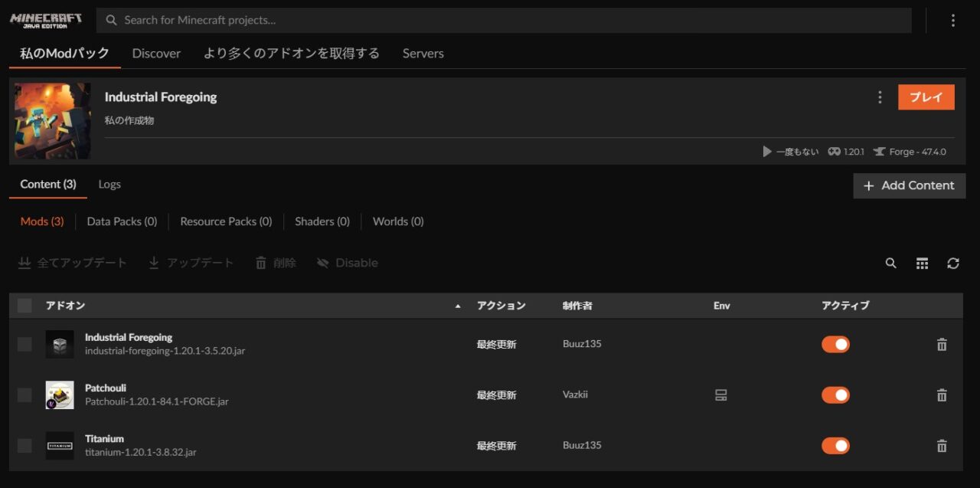Viewport: 980px width, 488px height.
Task: Switch to the 私のModパック tab
Action: click(x=64, y=54)
